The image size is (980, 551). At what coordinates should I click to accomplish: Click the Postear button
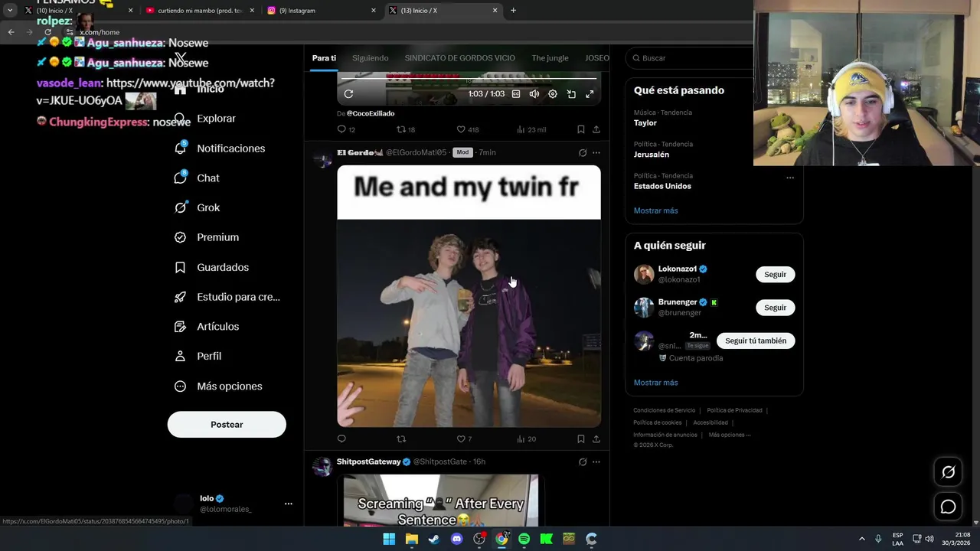point(227,425)
